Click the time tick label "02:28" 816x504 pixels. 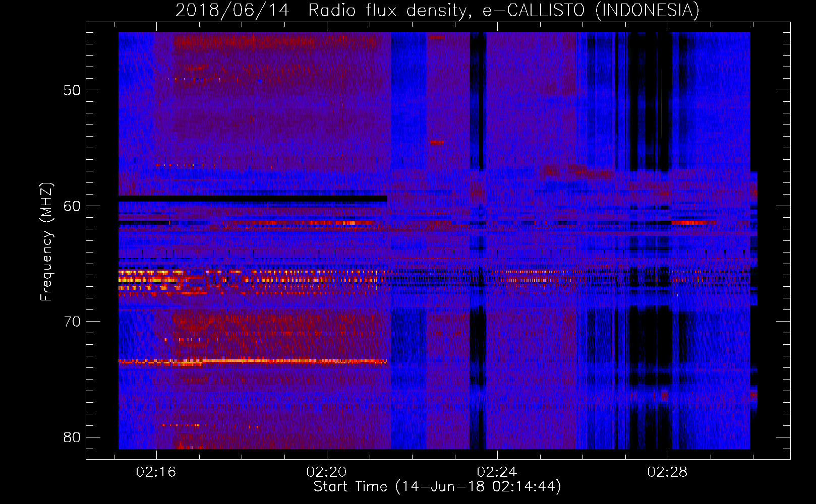click(668, 472)
